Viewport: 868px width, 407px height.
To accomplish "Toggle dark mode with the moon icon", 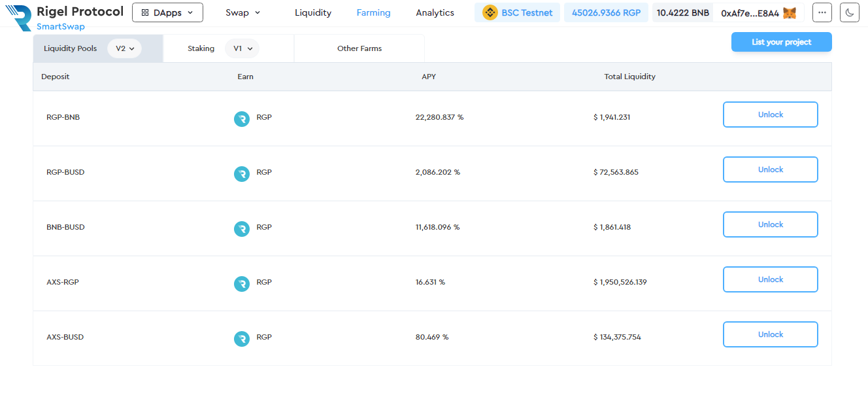I will pos(850,12).
